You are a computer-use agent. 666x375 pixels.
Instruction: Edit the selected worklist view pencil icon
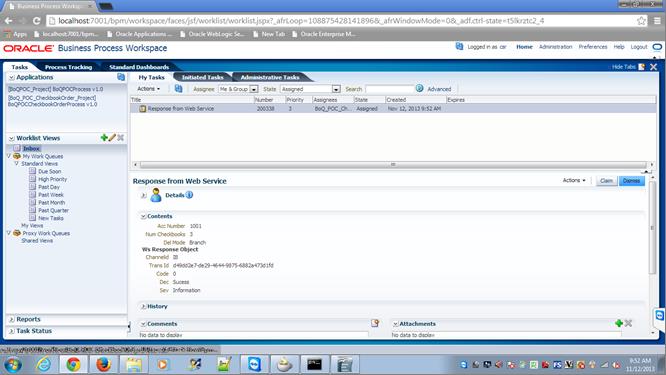[112, 138]
